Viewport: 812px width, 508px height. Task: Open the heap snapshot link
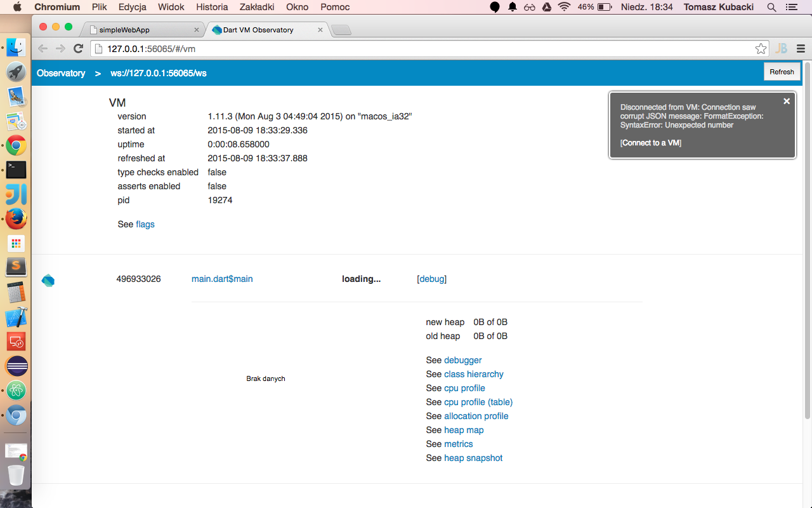click(x=473, y=458)
